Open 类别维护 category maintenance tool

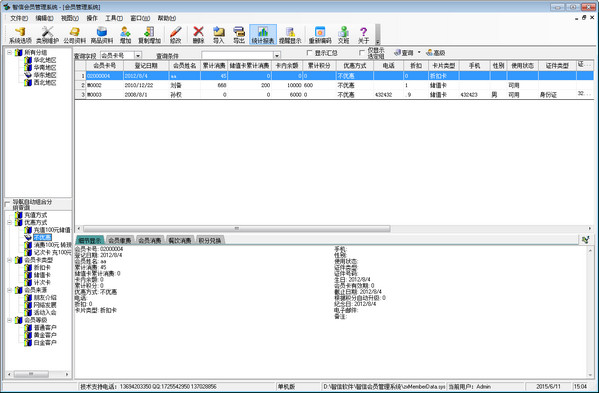47,35
